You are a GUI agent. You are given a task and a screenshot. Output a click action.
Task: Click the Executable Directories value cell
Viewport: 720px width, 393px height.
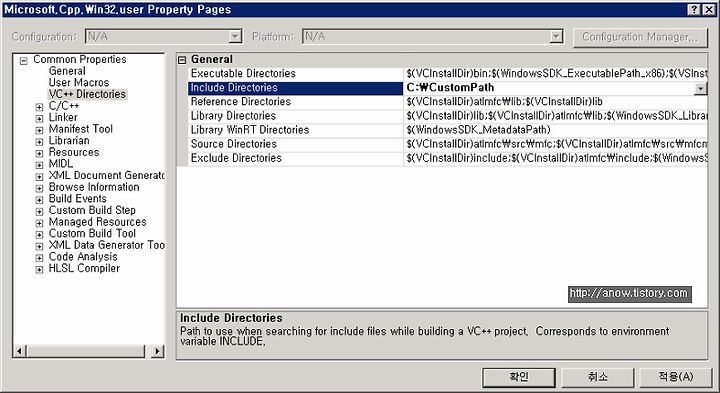pos(556,74)
